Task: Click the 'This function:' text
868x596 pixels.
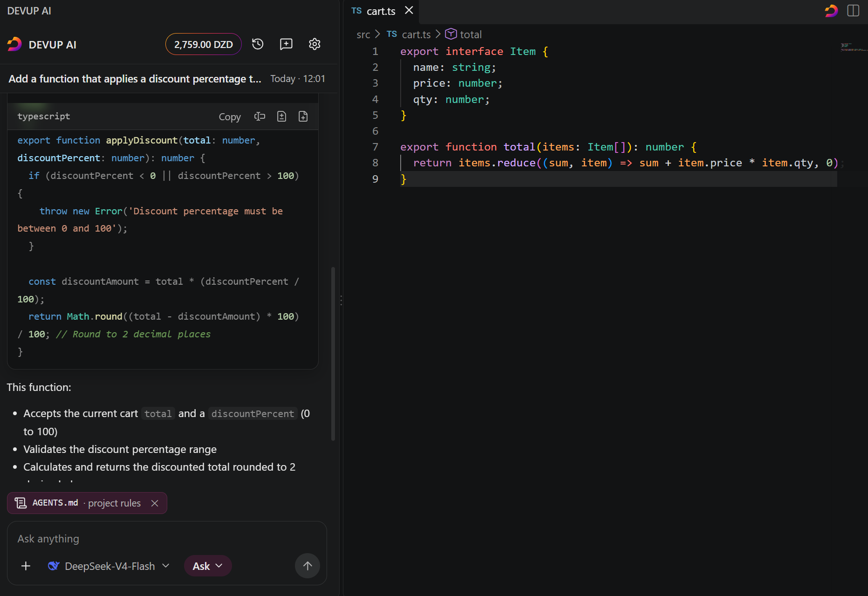Action: click(39, 387)
